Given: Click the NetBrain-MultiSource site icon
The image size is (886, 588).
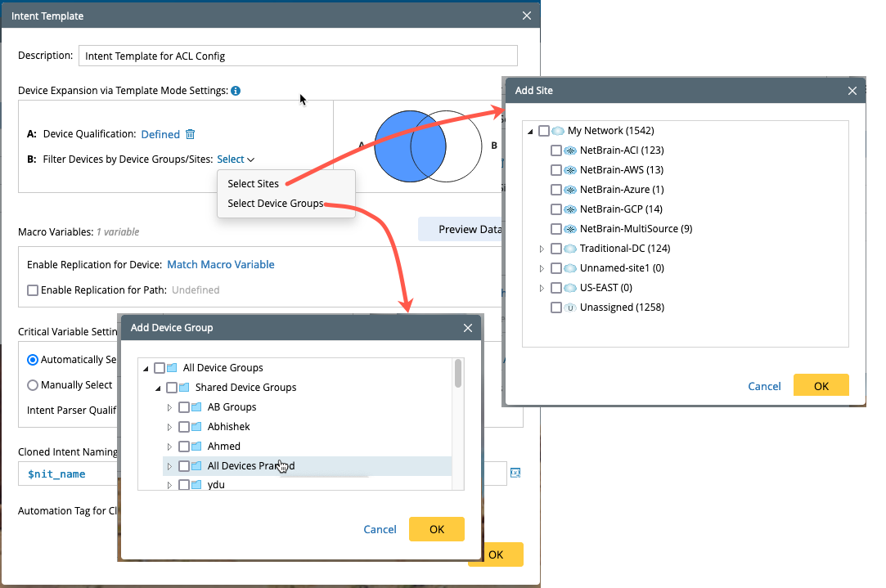Looking at the screenshot, I should 570,229.
